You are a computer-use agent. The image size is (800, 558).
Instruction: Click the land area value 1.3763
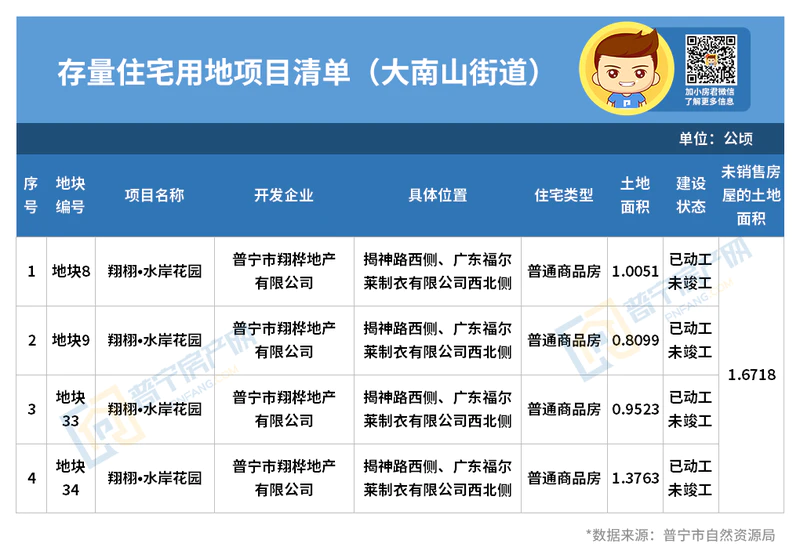tap(635, 478)
